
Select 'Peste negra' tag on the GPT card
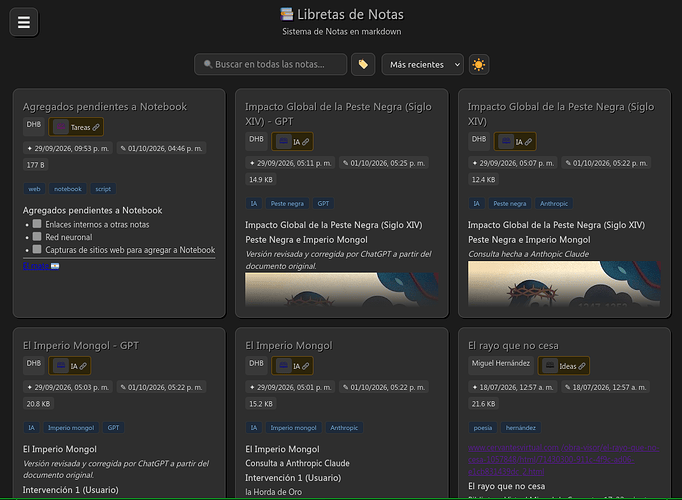tap(287, 203)
